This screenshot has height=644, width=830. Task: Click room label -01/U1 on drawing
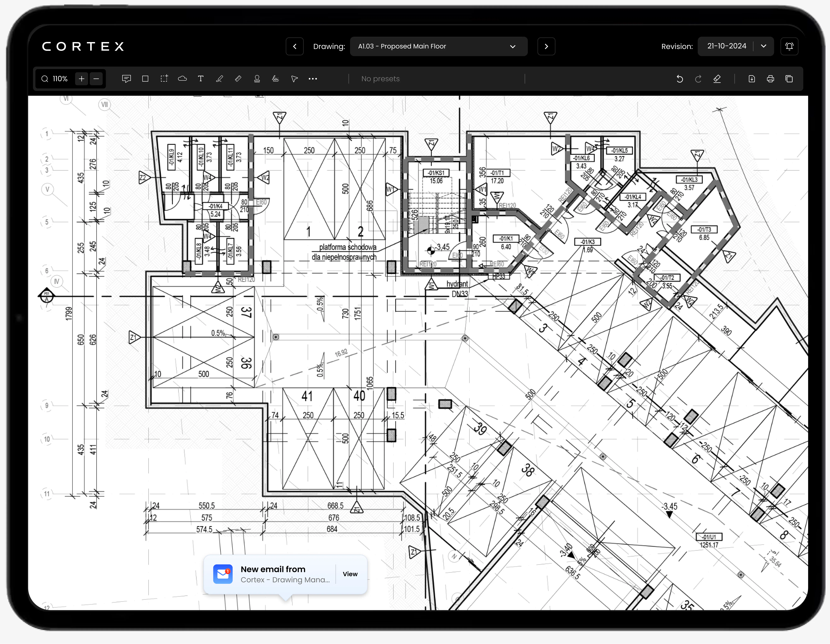[709, 537]
